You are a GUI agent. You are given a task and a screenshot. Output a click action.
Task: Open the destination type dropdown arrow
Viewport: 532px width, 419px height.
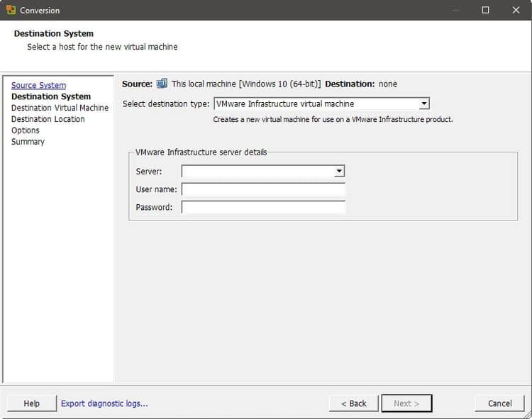coord(423,104)
